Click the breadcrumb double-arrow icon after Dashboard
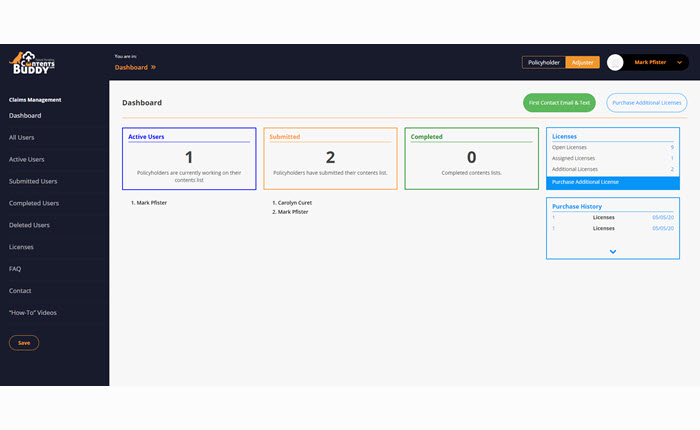Screen dimensions: 700x430 click(153, 67)
